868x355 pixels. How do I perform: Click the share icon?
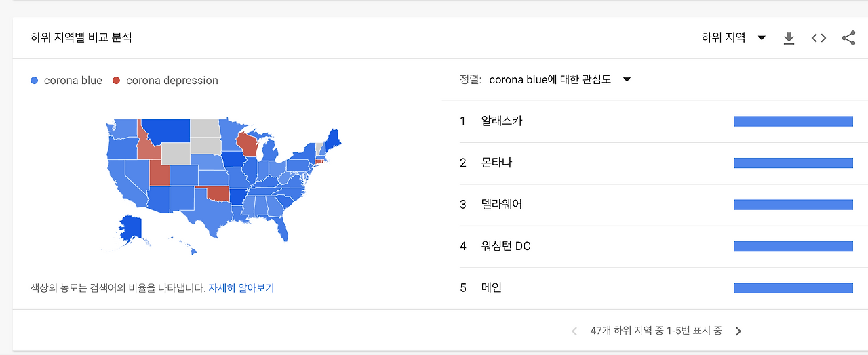pyautogui.click(x=848, y=39)
